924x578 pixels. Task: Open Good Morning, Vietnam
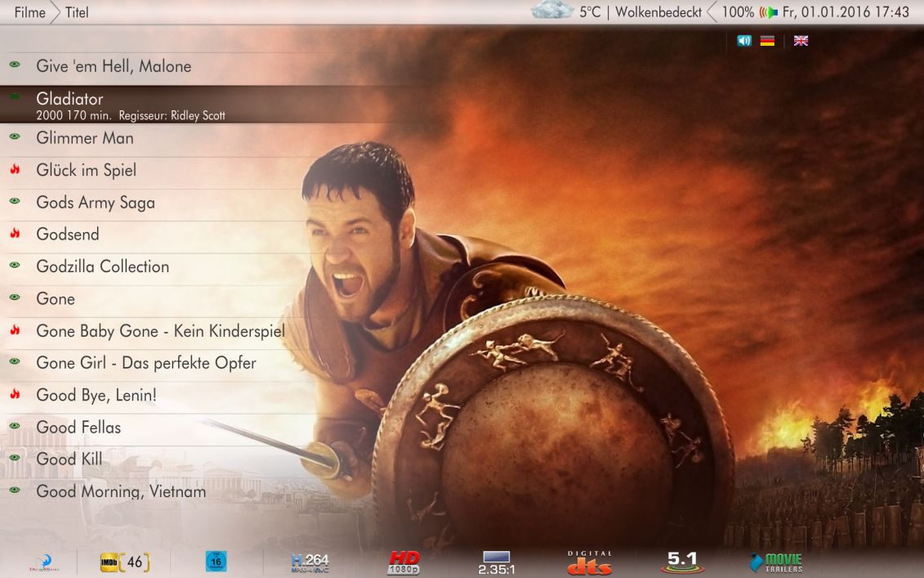point(121,491)
